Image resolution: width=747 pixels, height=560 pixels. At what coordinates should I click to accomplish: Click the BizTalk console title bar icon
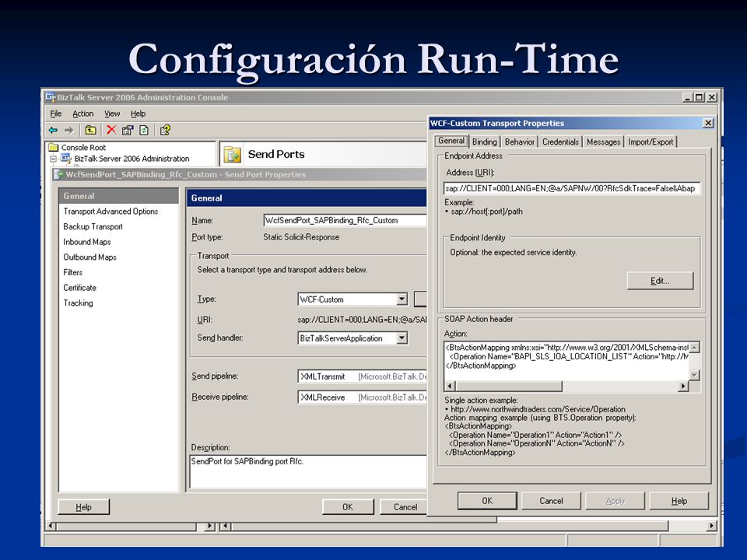coord(50,98)
